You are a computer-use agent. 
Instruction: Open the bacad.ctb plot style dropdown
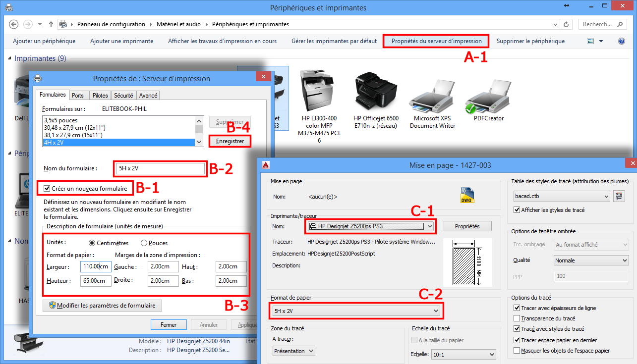pyautogui.click(x=562, y=197)
